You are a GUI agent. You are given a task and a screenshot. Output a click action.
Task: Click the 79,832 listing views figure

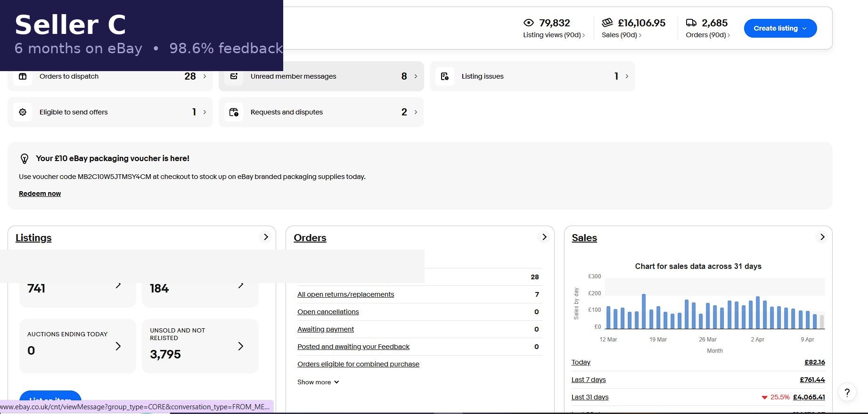pos(555,23)
